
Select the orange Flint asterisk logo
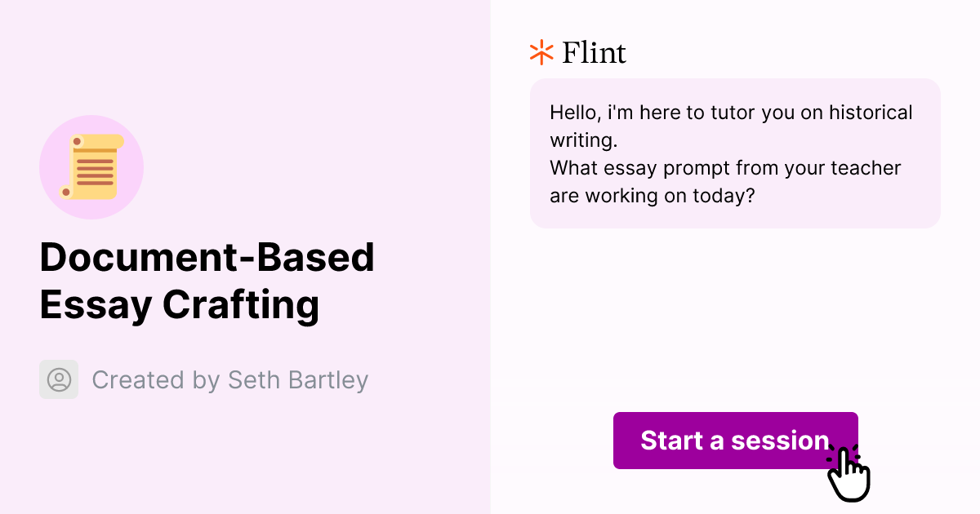(541, 51)
